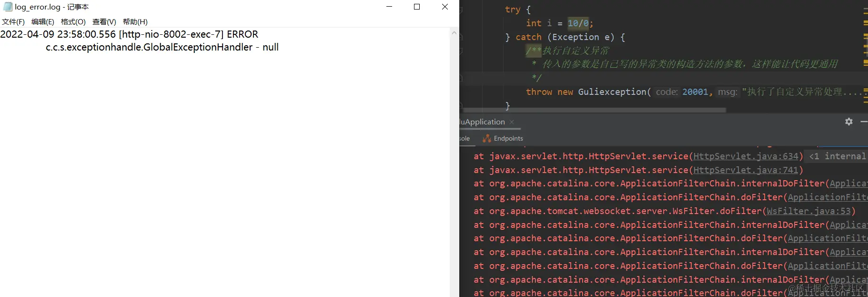Click the GlobalExceptionHandler - null line in Notepad

pyautogui.click(x=162, y=47)
